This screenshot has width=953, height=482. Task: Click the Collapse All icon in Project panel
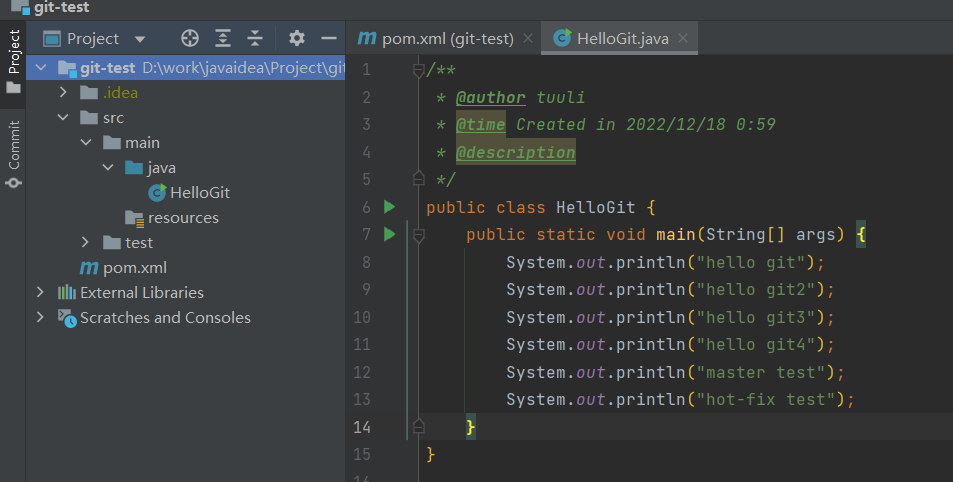click(x=255, y=39)
